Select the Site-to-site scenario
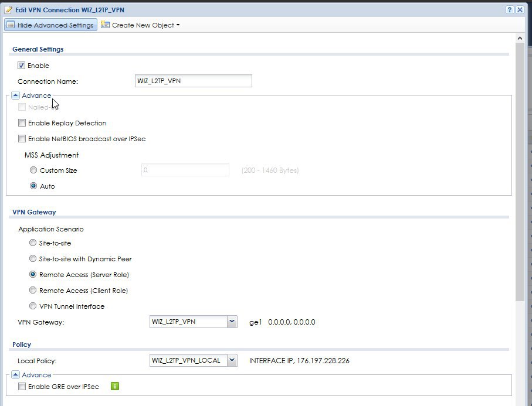The image size is (532, 406). [33, 243]
